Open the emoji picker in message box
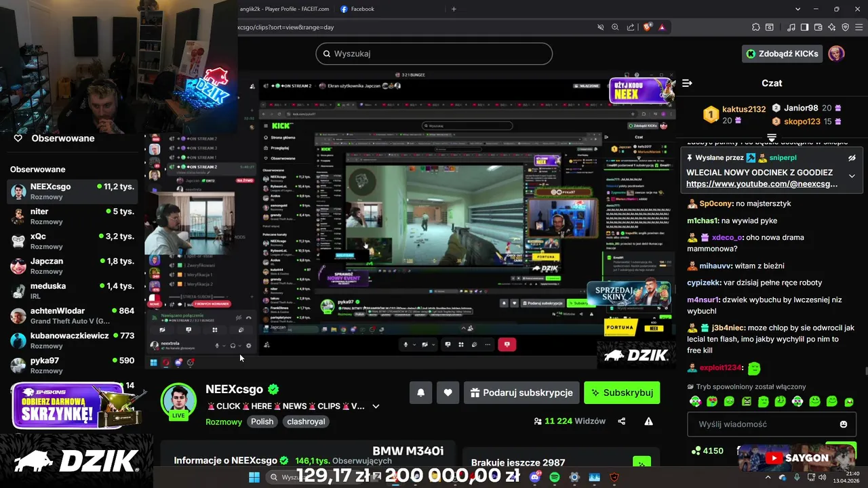Screen dimensions: 868x488 point(844,424)
